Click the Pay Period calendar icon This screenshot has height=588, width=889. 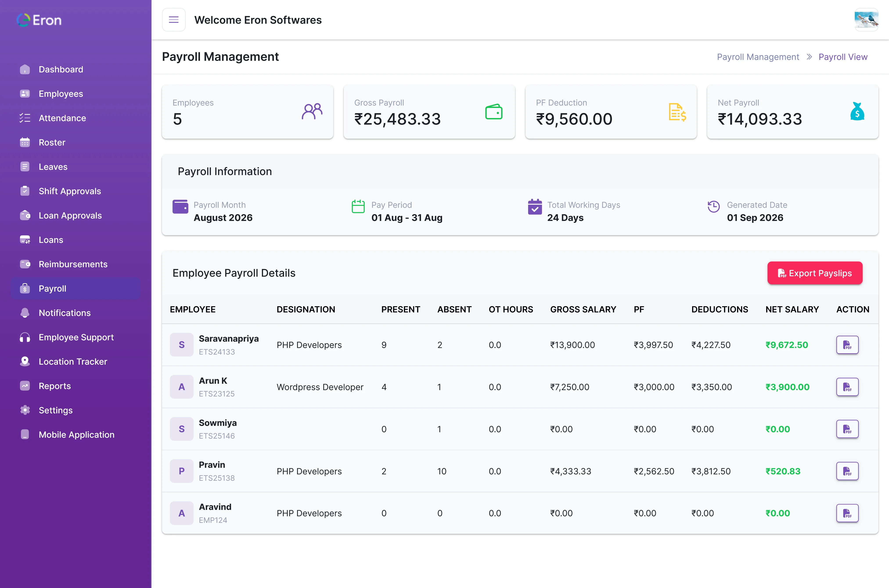coord(358,207)
